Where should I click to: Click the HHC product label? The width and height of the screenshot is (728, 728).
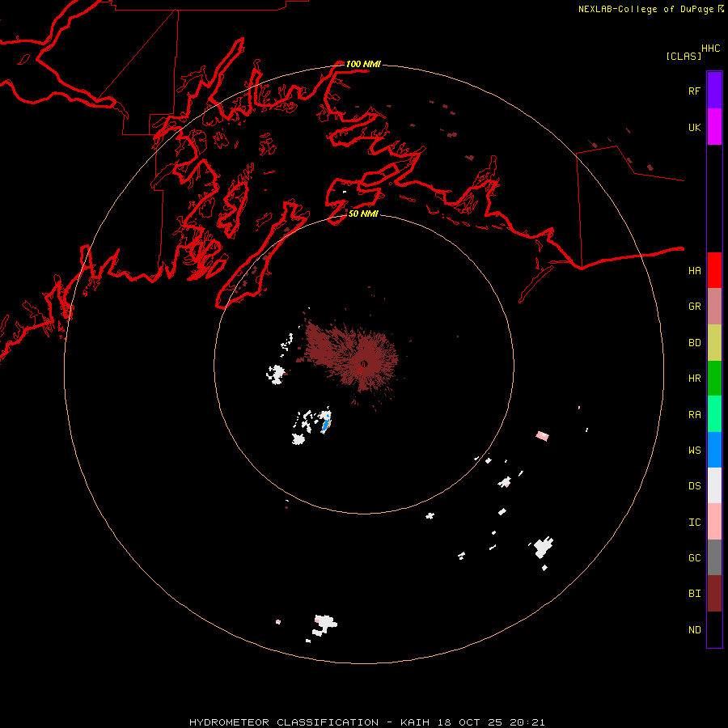pyautogui.click(x=711, y=49)
